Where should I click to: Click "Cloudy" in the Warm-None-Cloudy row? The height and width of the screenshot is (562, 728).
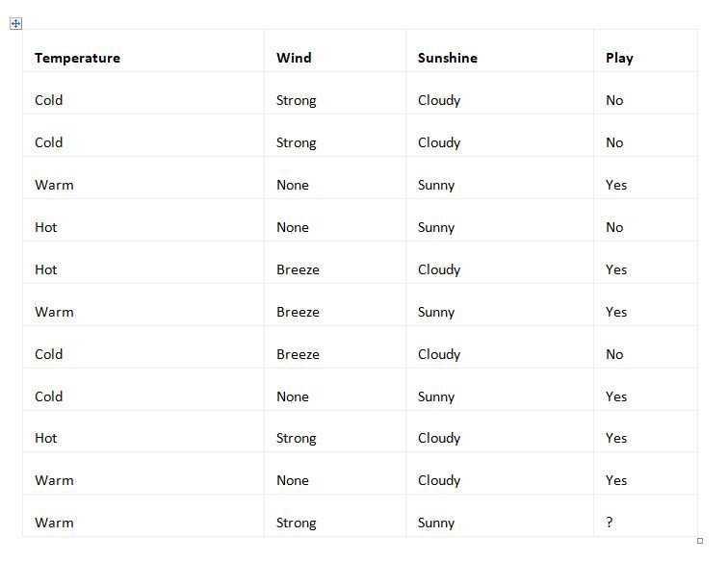point(439,480)
